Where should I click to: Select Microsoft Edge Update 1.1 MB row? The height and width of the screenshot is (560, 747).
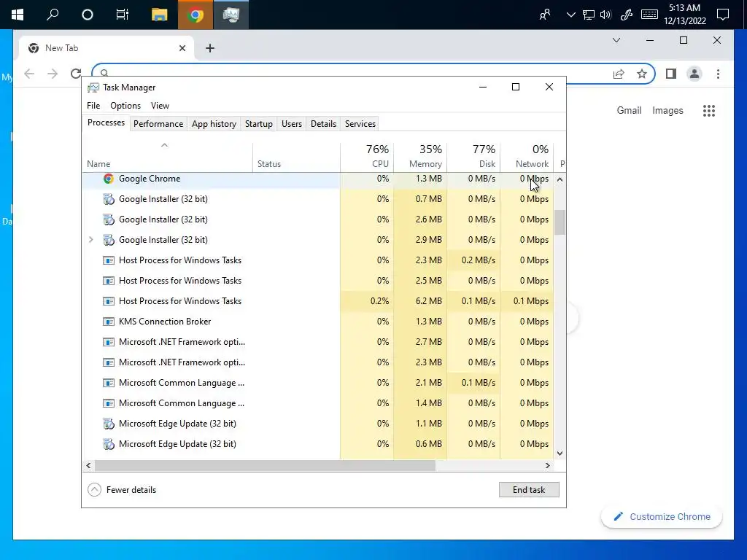[318, 424]
